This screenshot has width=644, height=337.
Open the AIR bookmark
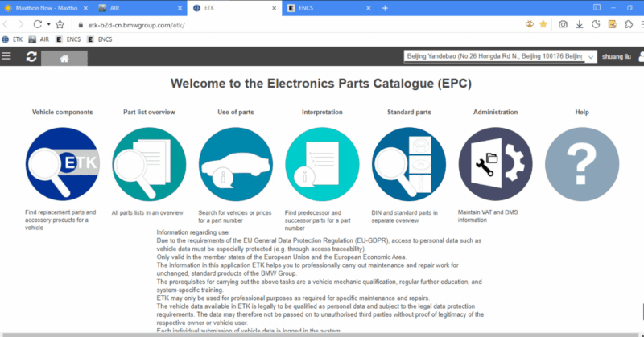point(39,39)
